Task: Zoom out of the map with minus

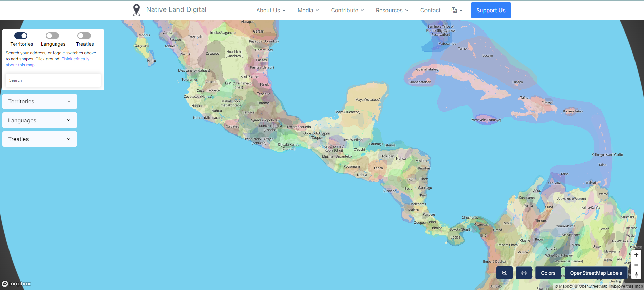Action: [x=636, y=265]
